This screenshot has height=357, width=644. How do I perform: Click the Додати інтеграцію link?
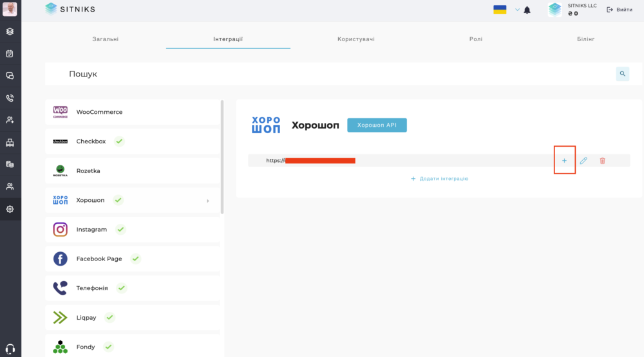pyautogui.click(x=439, y=179)
